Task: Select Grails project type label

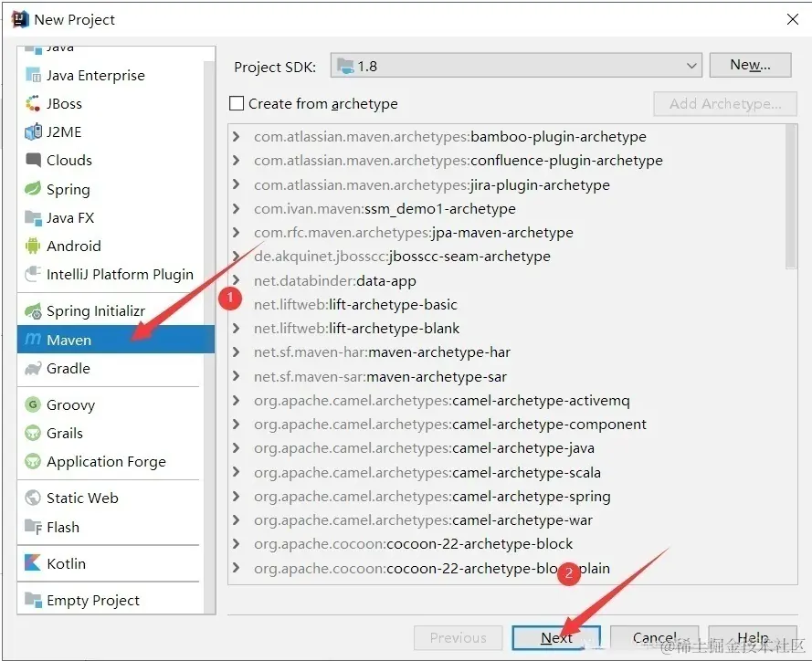Action: click(65, 433)
